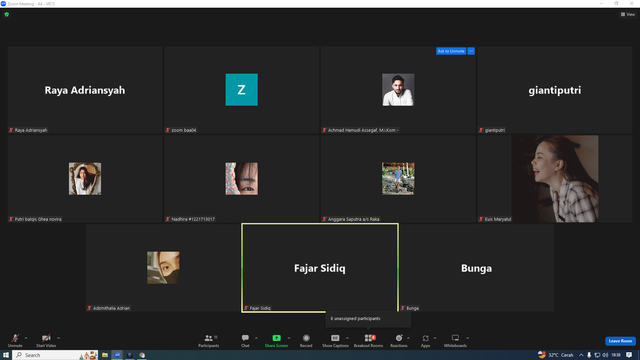Screen dimensions: 640x360
Task: Open the Windows Start menu
Action: (6, 355)
